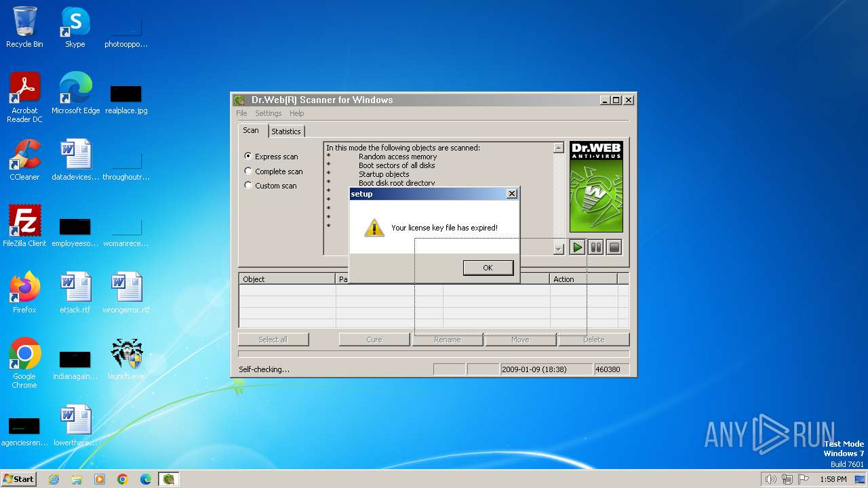
Task: Select FileZilla Client desktop shortcut
Action: [24, 226]
